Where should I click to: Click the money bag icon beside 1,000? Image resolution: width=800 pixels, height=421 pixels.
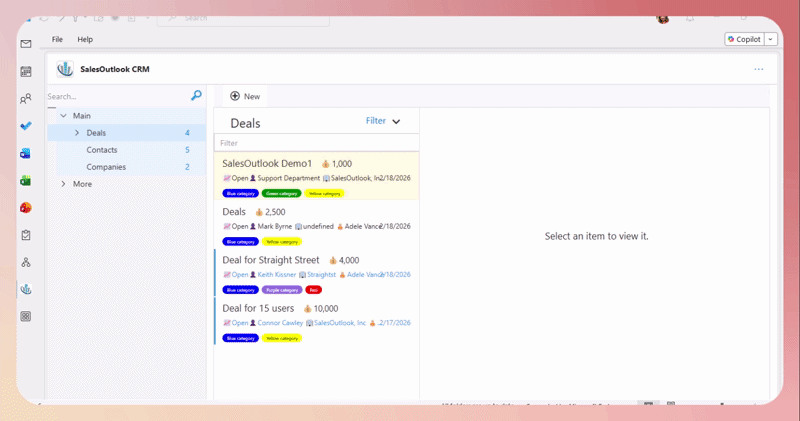click(326, 164)
